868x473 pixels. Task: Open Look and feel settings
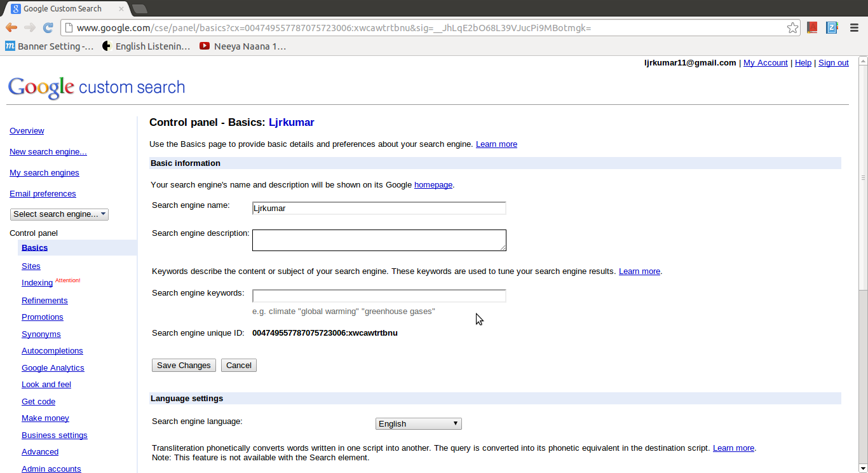pyautogui.click(x=46, y=385)
